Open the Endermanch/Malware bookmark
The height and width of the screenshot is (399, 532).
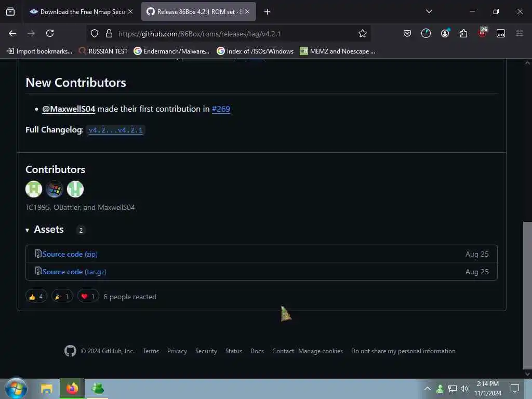(x=171, y=51)
